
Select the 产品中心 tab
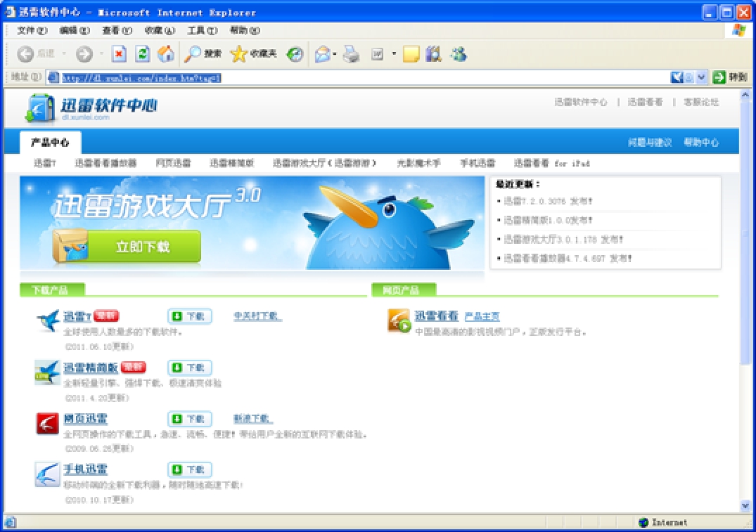pos(50,142)
